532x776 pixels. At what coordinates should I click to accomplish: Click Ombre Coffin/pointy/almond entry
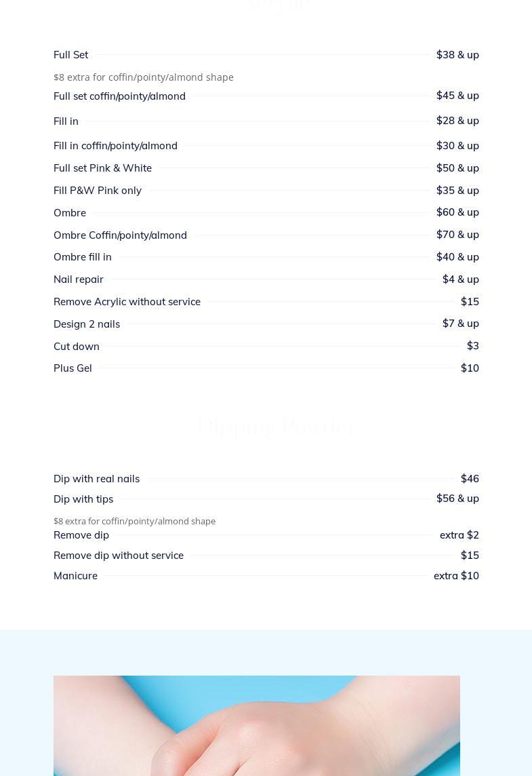pyautogui.click(x=120, y=235)
